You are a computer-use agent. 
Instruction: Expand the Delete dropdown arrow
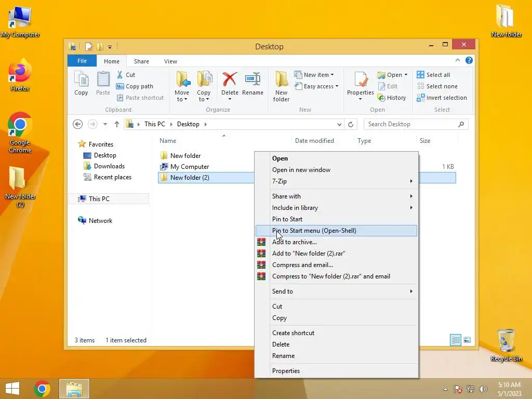click(230, 99)
